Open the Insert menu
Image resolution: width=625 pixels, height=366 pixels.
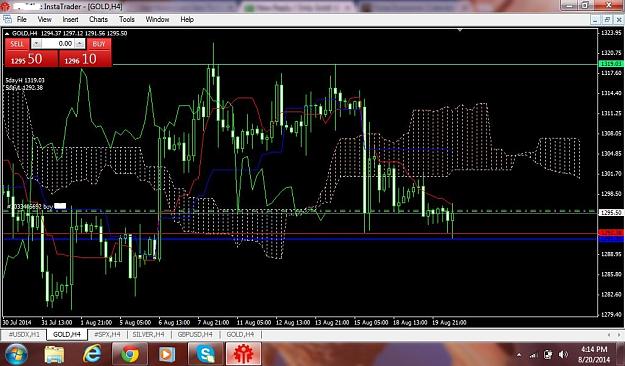coord(70,19)
